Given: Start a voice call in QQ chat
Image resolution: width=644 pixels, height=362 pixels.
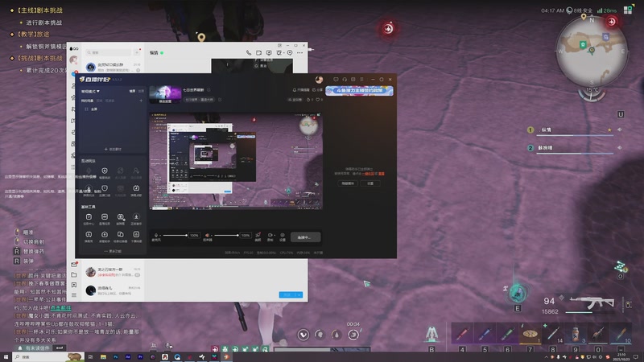Looking at the screenshot, I should pos(249,53).
